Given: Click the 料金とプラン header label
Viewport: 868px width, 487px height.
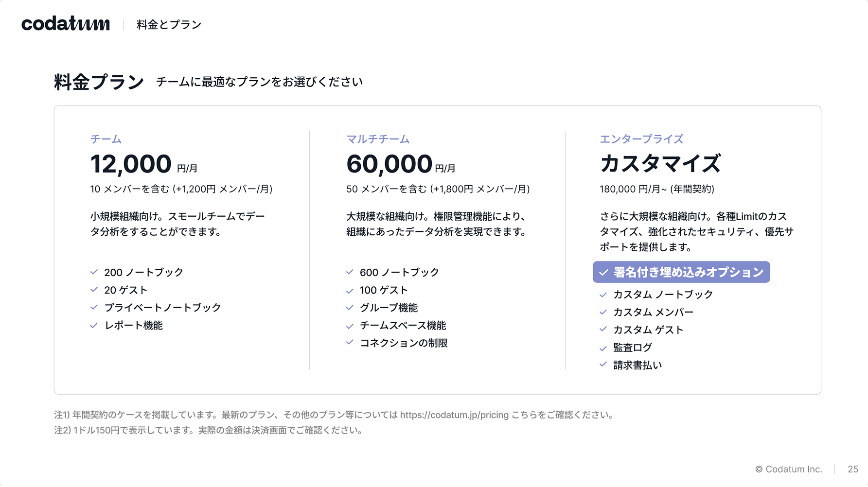Looking at the screenshot, I should click(x=169, y=25).
